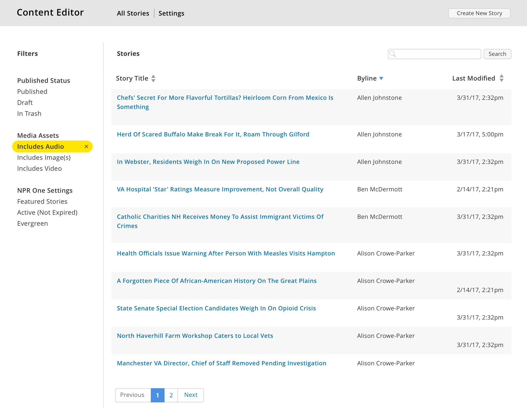Filter stories by Draft status
527x420 pixels.
tap(25, 103)
